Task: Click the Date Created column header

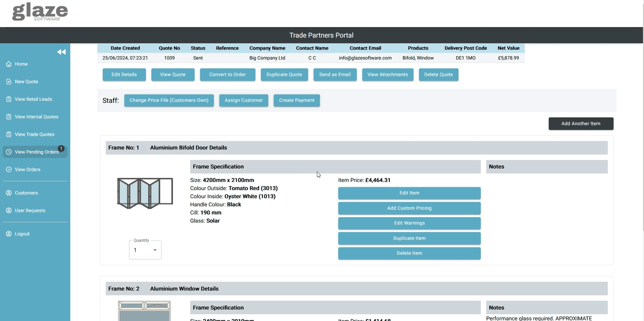Action: (125, 48)
